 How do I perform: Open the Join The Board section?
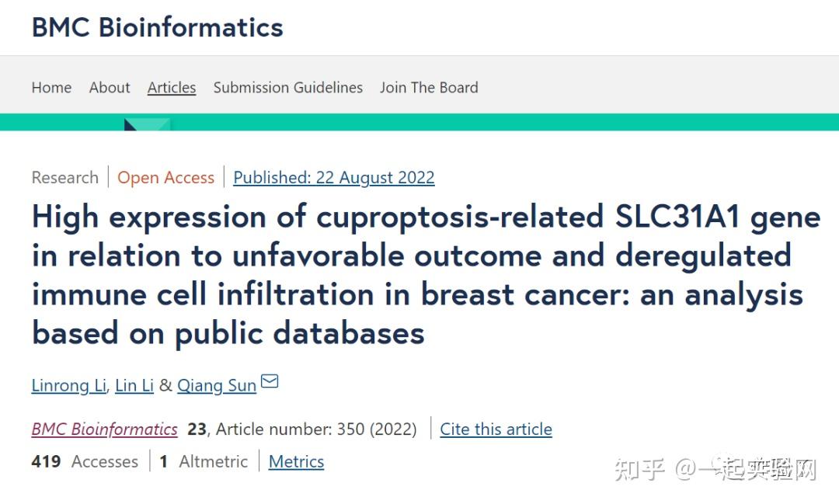[x=429, y=88]
